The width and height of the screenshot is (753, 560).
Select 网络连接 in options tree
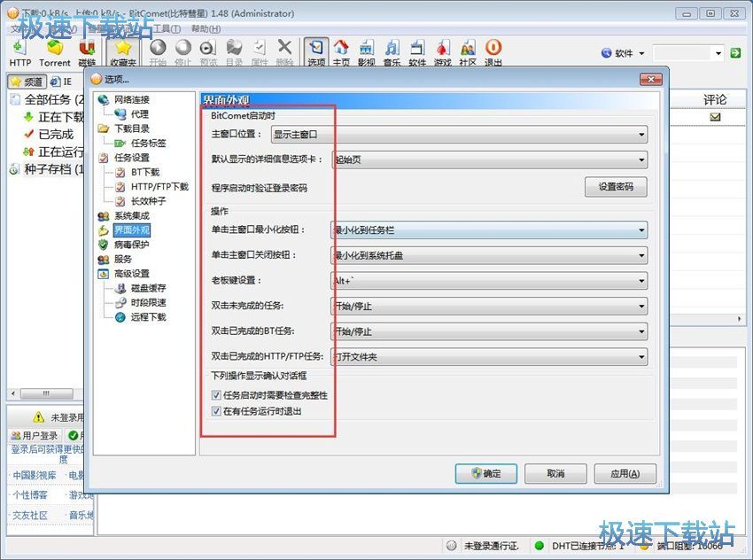coord(132,100)
